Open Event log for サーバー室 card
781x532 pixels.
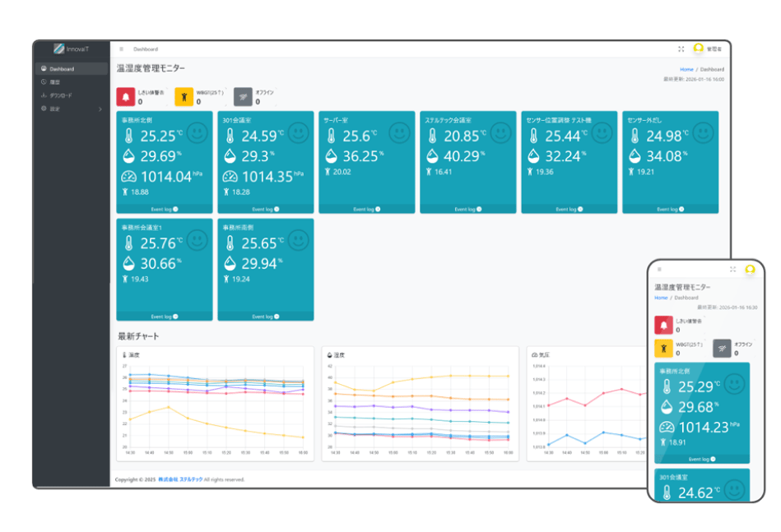pos(366,210)
